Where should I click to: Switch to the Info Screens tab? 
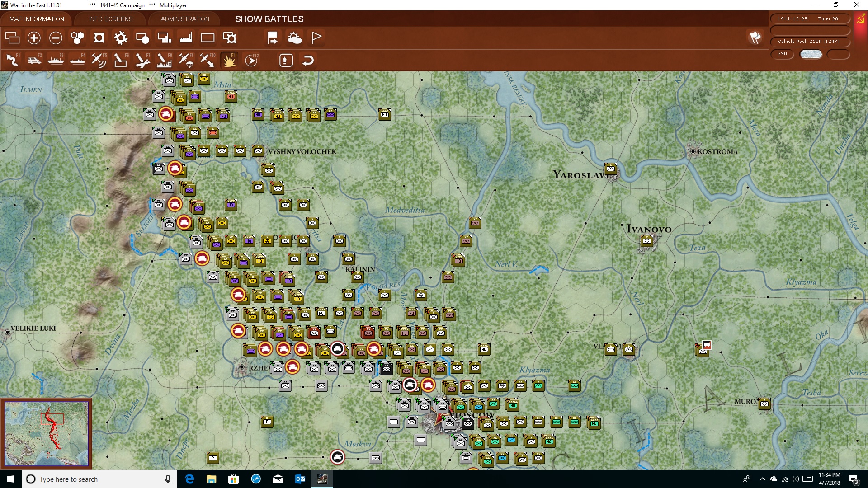pos(111,19)
